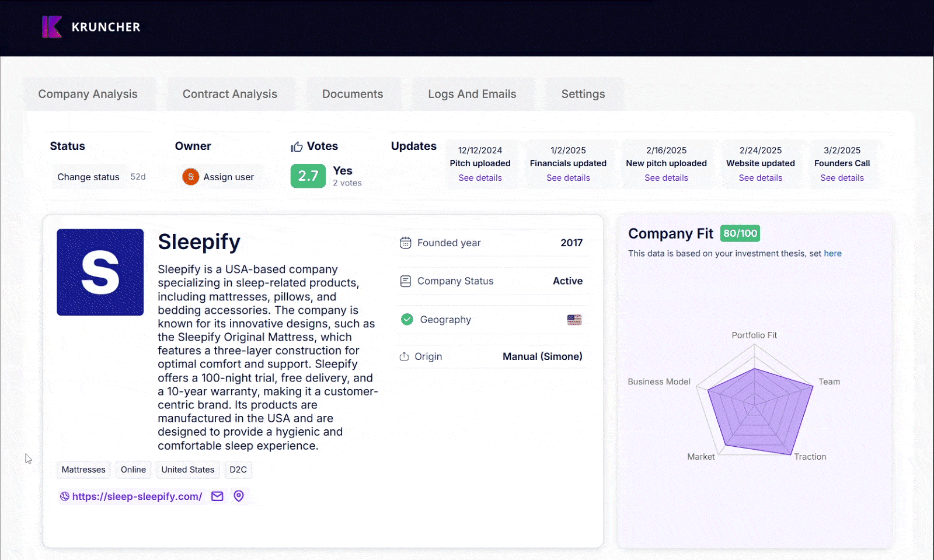934x560 pixels.
Task: Click the orange S user avatar
Action: point(190,177)
